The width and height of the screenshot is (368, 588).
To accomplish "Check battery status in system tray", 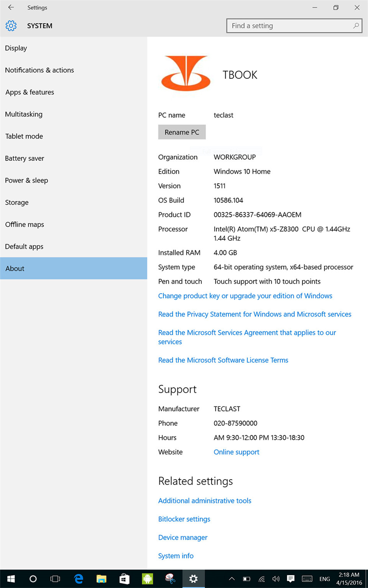I will [x=246, y=579].
